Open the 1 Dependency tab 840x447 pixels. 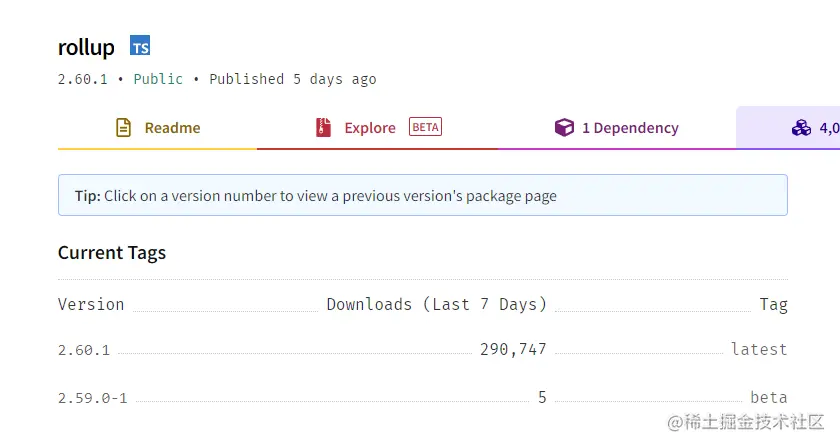point(617,128)
